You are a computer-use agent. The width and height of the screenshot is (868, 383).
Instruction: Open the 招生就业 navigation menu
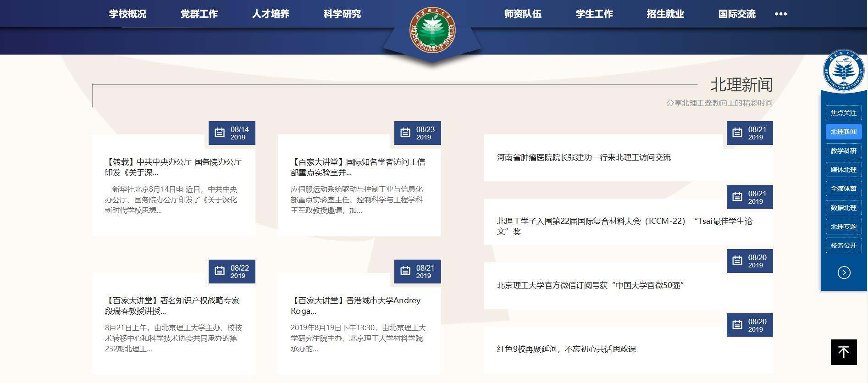tap(665, 14)
